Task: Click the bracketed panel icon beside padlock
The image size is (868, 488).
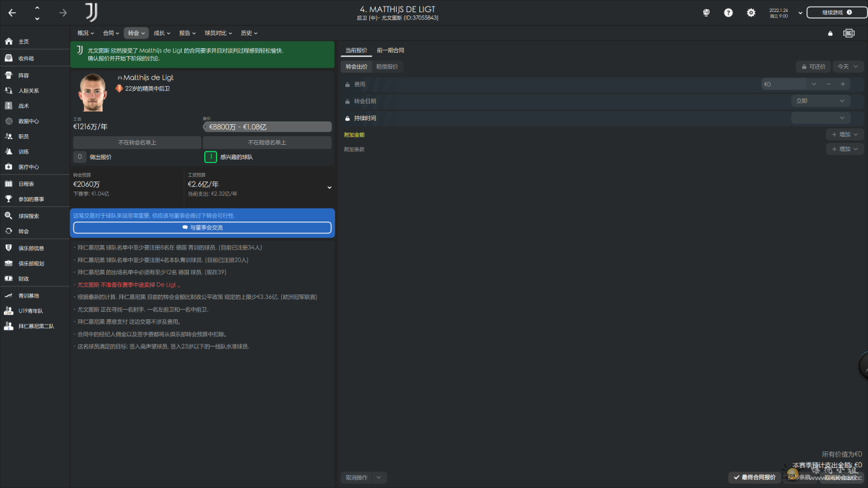Action: coord(849,33)
